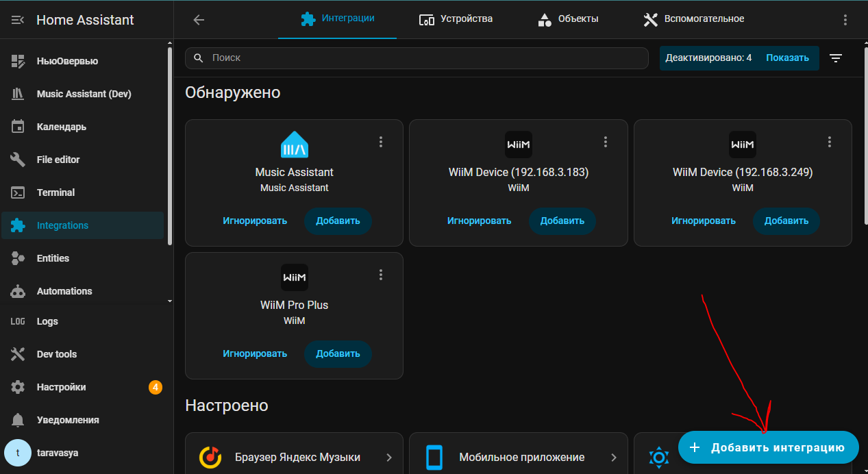Screen dimensions: 868x474
Task: Click the WiiM logo for 192.168.3.249
Action: 743,145
